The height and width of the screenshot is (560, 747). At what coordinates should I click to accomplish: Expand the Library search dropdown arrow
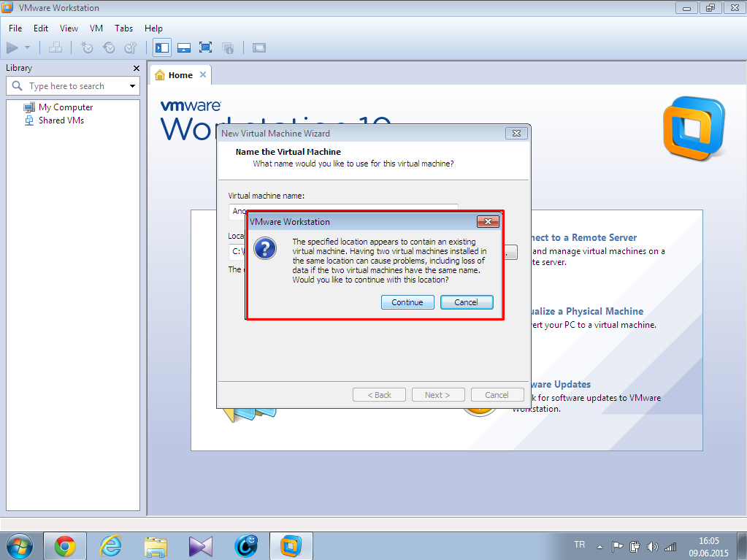[x=132, y=86]
